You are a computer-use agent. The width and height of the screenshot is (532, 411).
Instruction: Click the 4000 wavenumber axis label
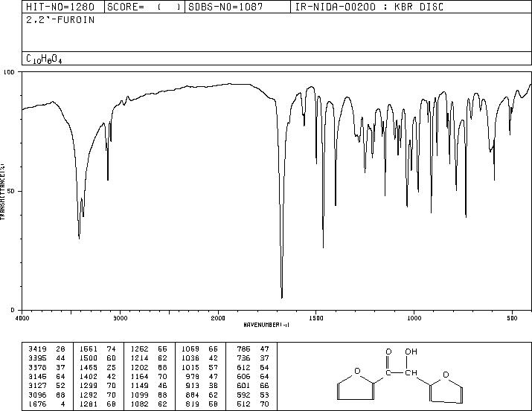[x=22, y=318]
